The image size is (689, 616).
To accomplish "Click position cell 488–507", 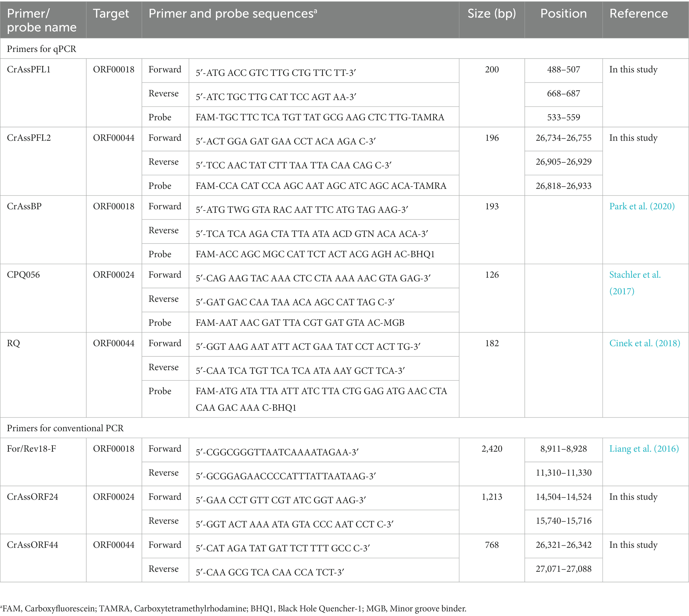I will [563, 70].
